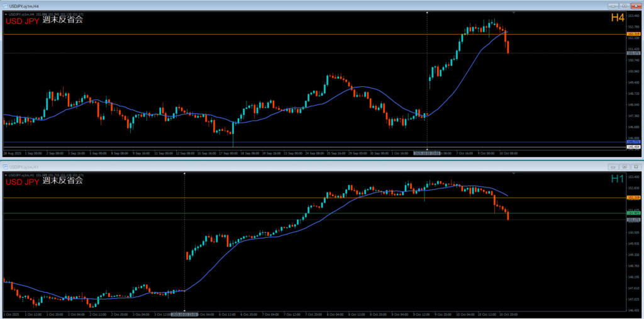
Task: Click the orange 152.319 price tag in H4
Action: pos(634,34)
